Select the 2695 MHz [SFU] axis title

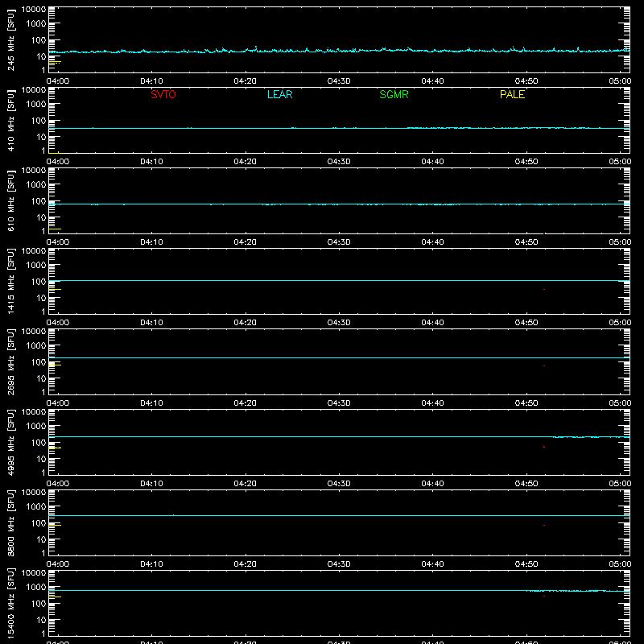(x=10, y=361)
